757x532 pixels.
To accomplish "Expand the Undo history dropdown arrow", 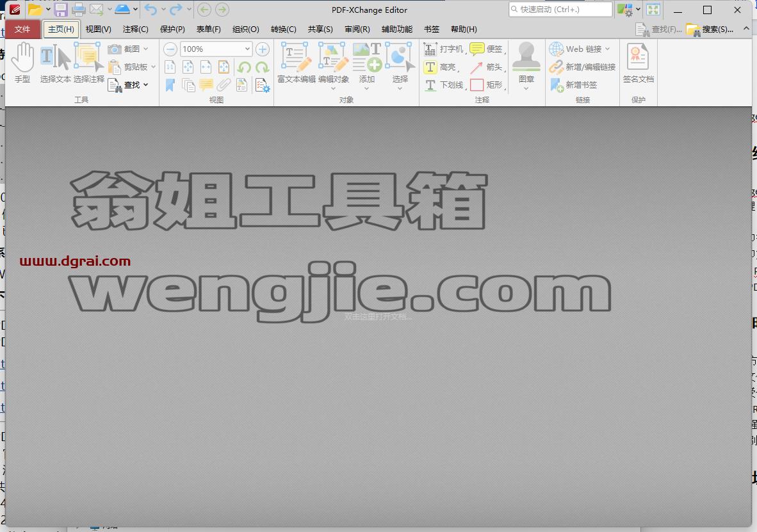I will 163,10.
